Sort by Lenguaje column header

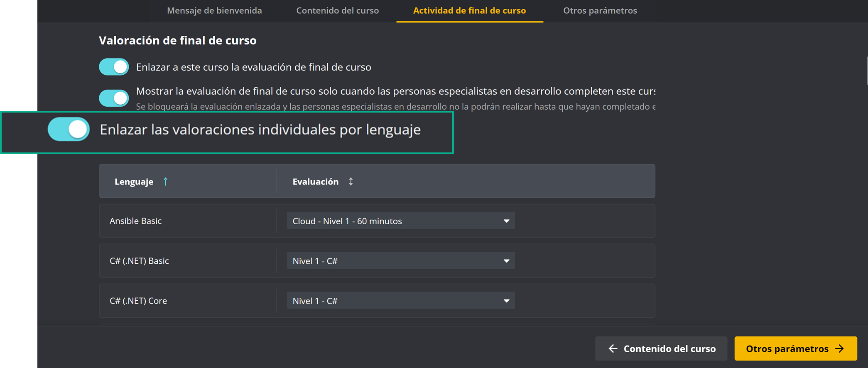[134, 182]
